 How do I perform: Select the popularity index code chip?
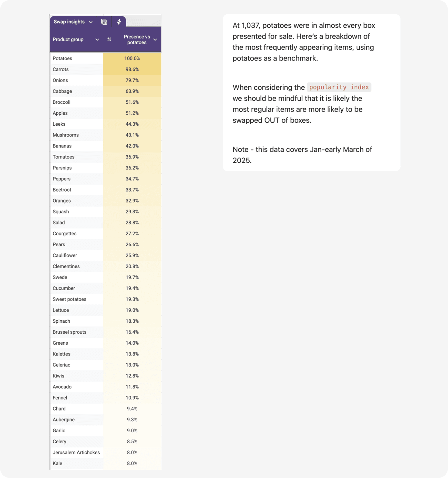[x=339, y=87]
